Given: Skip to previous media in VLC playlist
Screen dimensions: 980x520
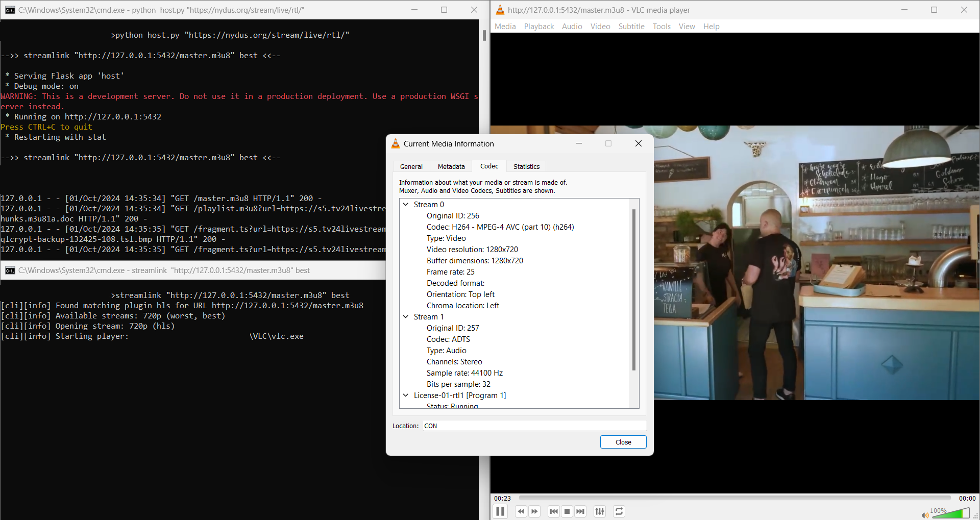Looking at the screenshot, I should coord(554,511).
